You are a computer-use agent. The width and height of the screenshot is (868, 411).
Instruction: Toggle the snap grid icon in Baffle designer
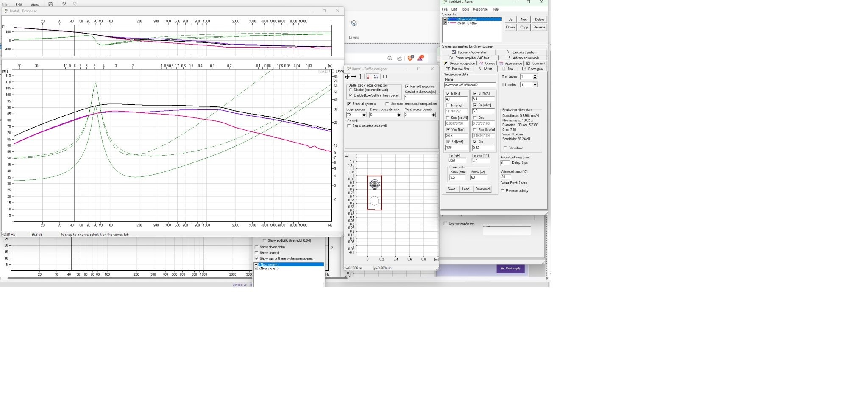point(376,77)
